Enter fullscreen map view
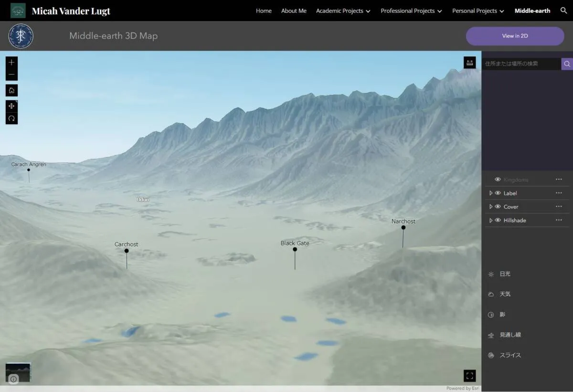The width and height of the screenshot is (573, 392). pyautogui.click(x=469, y=376)
